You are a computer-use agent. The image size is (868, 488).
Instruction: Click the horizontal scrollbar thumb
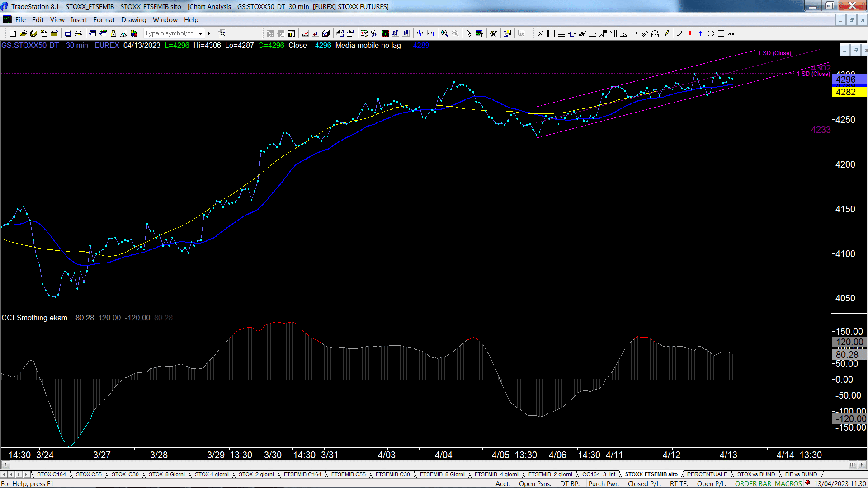click(853, 465)
